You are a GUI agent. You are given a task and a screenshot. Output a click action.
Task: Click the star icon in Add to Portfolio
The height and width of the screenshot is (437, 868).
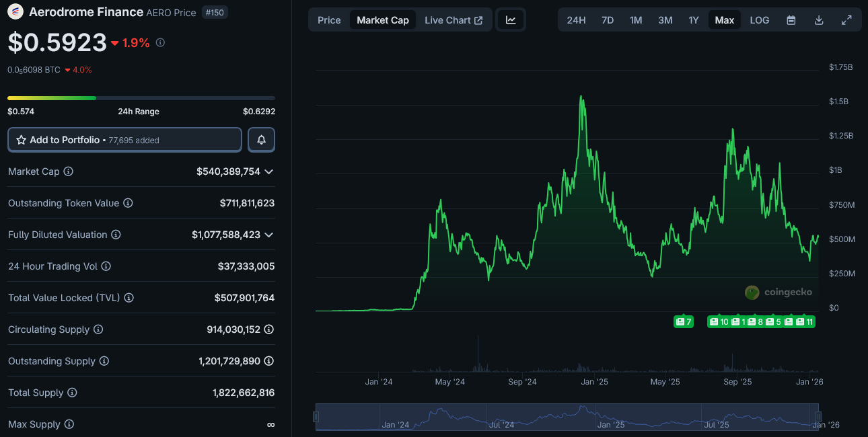point(21,140)
